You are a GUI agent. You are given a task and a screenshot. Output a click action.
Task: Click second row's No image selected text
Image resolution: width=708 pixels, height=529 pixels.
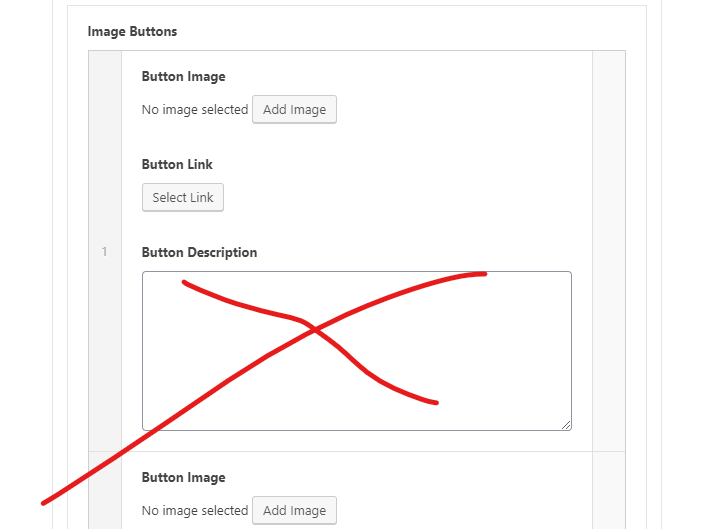(x=194, y=510)
